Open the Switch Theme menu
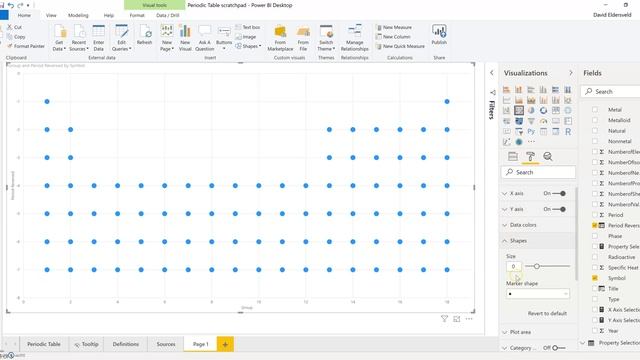This screenshot has height=360, width=640. (326, 38)
